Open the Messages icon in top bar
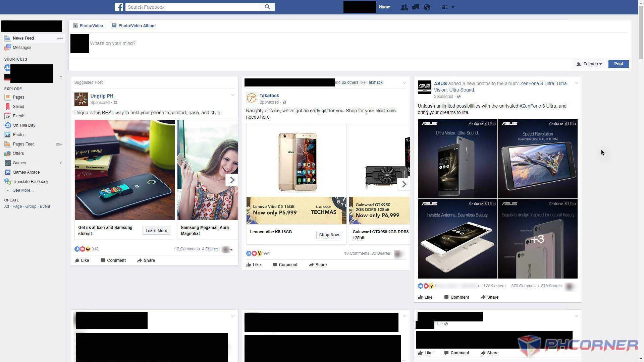The image size is (644, 362). tap(416, 7)
